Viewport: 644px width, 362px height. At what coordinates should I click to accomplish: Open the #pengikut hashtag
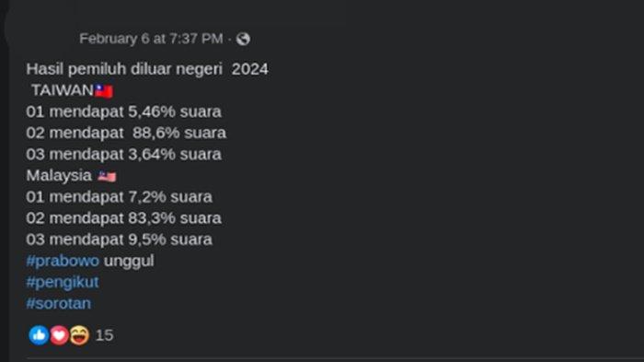[x=63, y=282]
